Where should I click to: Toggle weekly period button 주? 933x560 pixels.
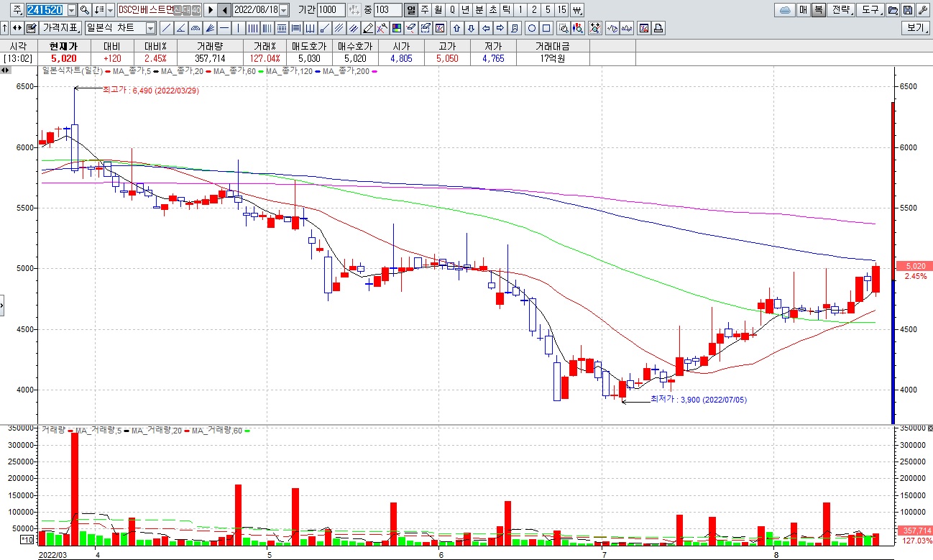(424, 10)
